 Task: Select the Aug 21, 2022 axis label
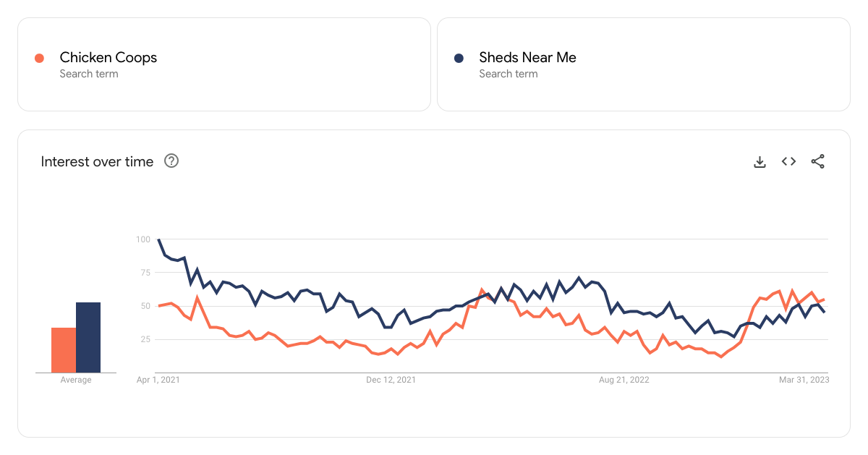point(624,380)
